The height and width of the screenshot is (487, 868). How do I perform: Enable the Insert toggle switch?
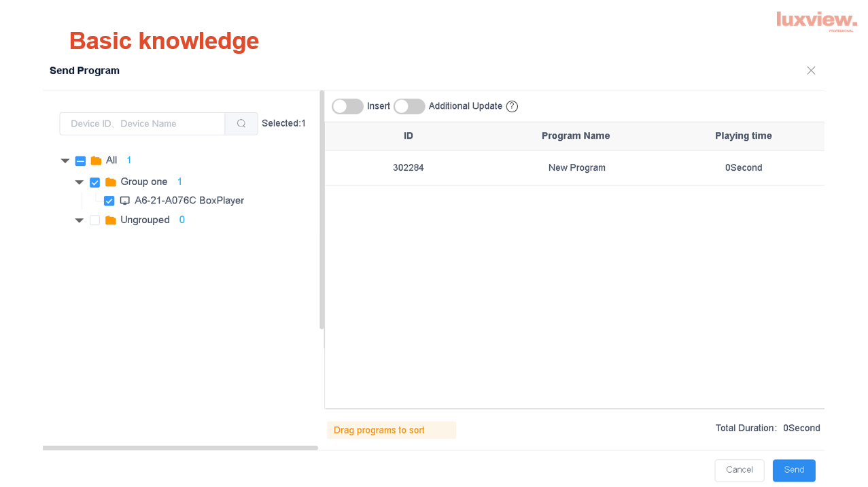point(347,106)
